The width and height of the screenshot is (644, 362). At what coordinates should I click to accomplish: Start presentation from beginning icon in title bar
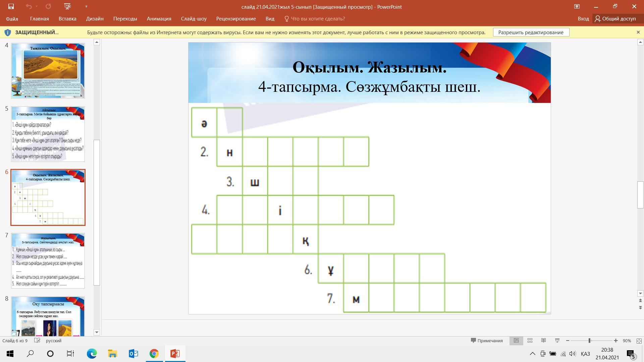67,6
